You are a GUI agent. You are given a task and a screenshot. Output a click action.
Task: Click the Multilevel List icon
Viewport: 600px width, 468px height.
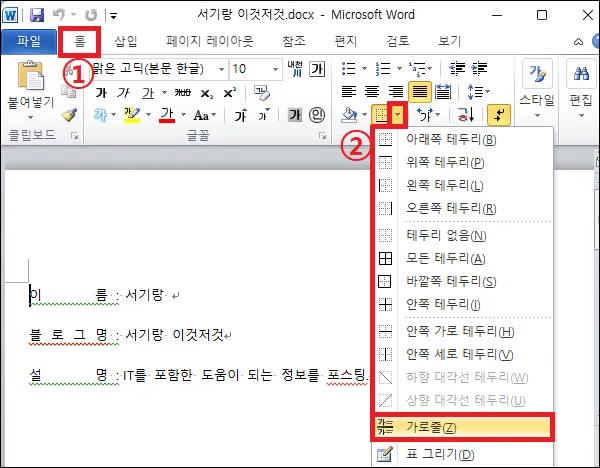(x=417, y=69)
